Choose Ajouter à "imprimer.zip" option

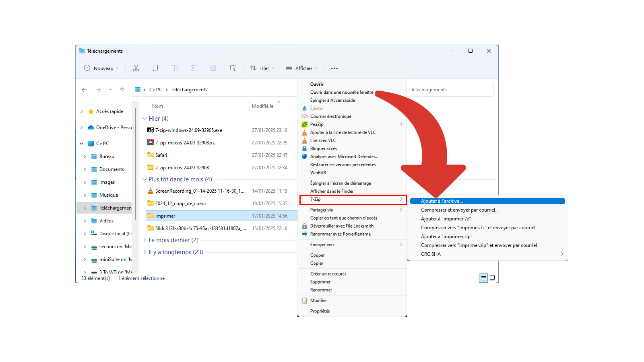446,237
